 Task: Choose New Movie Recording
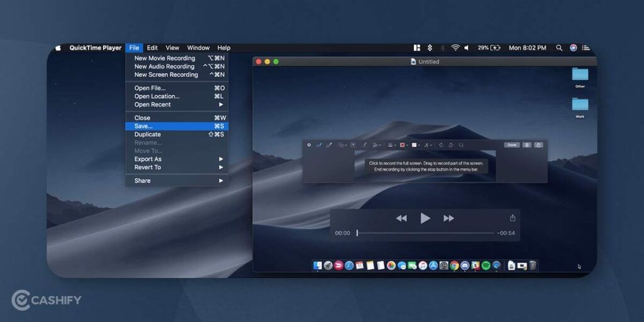(x=177, y=58)
